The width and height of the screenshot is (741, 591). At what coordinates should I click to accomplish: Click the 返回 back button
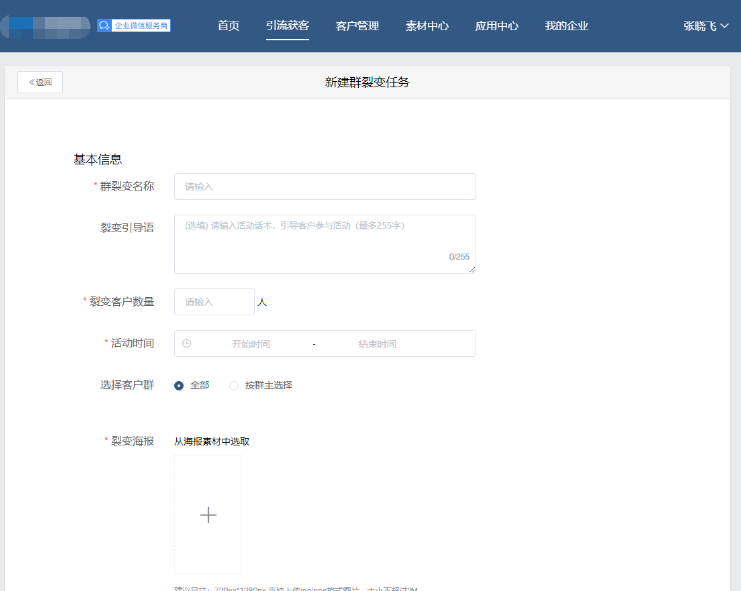(40, 82)
